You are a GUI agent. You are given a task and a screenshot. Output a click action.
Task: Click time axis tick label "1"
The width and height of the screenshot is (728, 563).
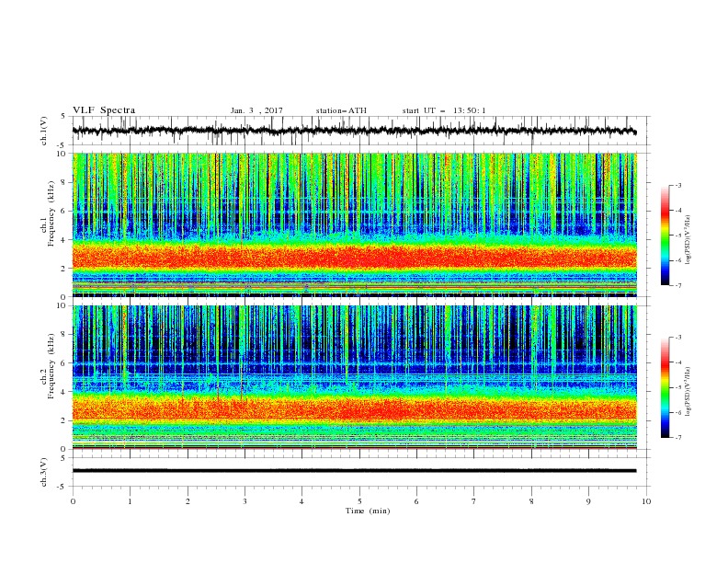(x=130, y=501)
